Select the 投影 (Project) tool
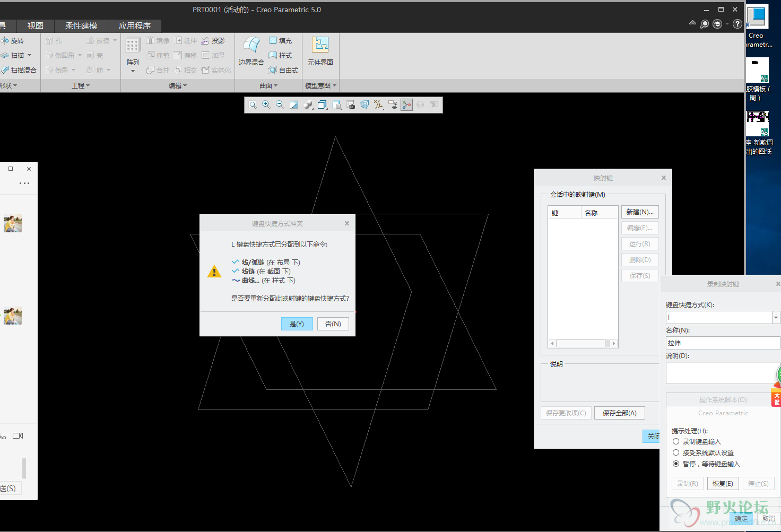The height and width of the screenshot is (532, 781). click(x=213, y=40)
